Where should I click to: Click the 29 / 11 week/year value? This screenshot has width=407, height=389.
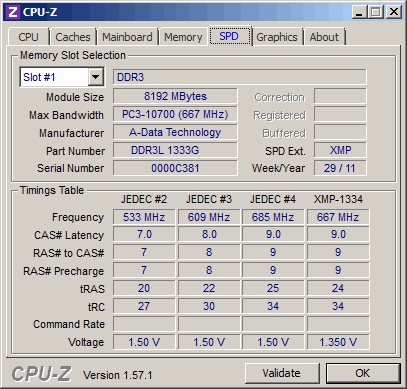click(x=340, y=168)
